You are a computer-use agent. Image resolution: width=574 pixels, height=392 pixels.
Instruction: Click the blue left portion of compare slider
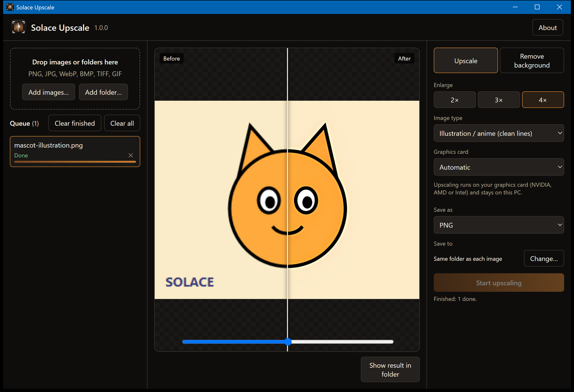click(234, 342)
